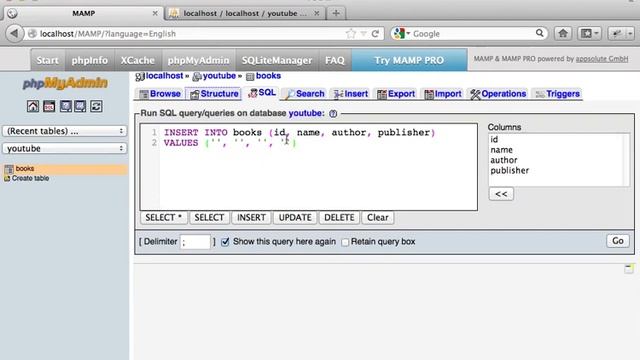This screenshot has width=640, height=360.
Task: Click Create table in sidebar
Action: click(30, 178)
